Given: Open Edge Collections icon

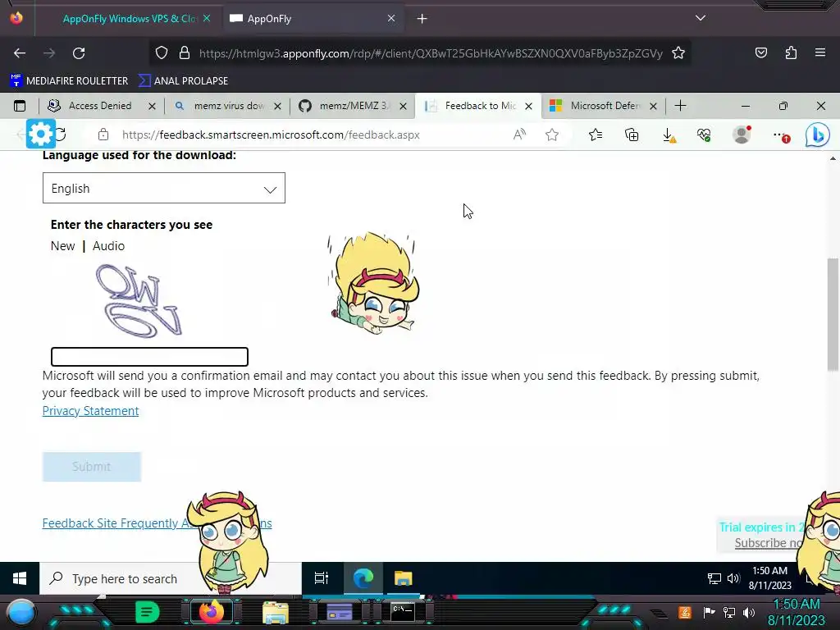Looking at the screenshot, I should (x=632, y=135).
